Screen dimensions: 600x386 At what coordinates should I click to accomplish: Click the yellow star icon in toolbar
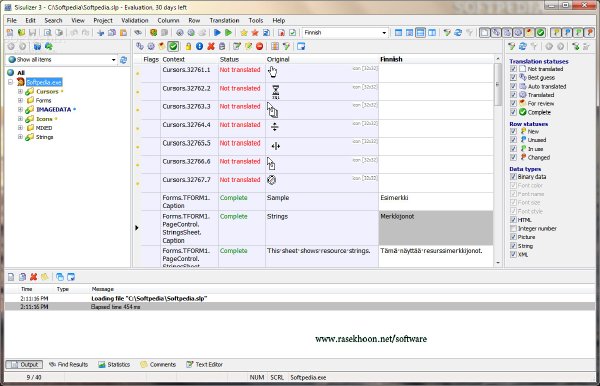pos(244,33)
